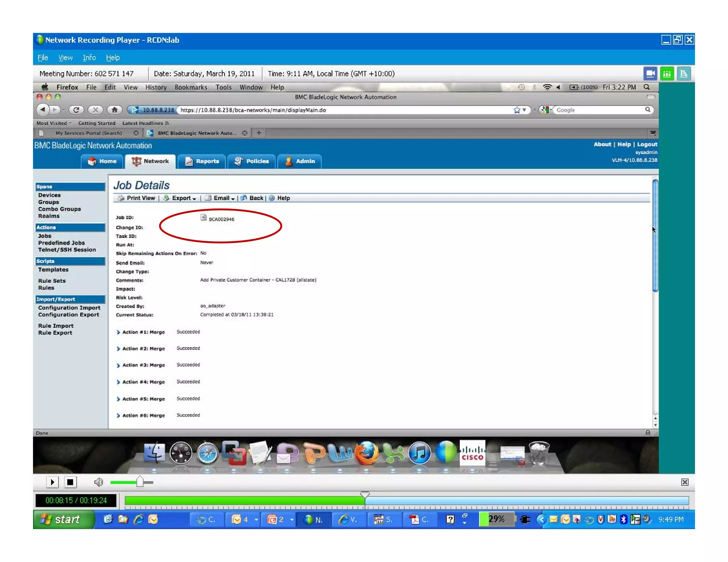This screenshot has width=728, height=562.
Task: Click the About link
Action: pos(602,144)
